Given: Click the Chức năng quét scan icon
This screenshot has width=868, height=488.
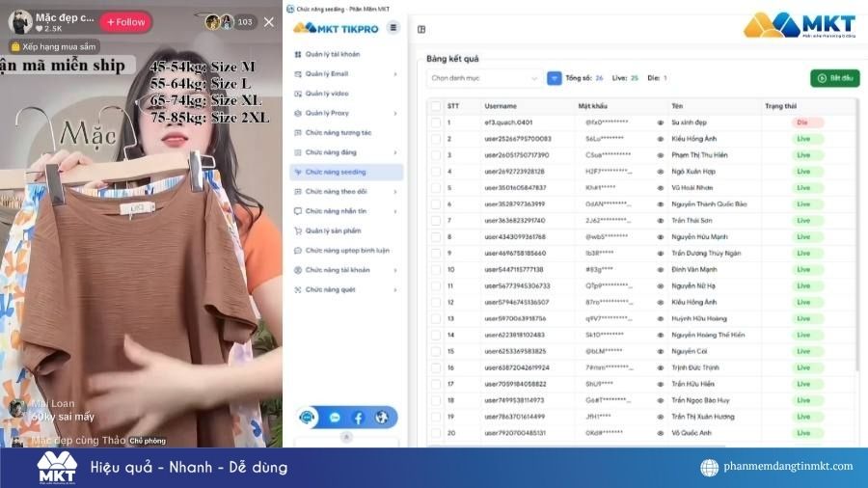Looking at the screenshot, I should tap(298, 290).
